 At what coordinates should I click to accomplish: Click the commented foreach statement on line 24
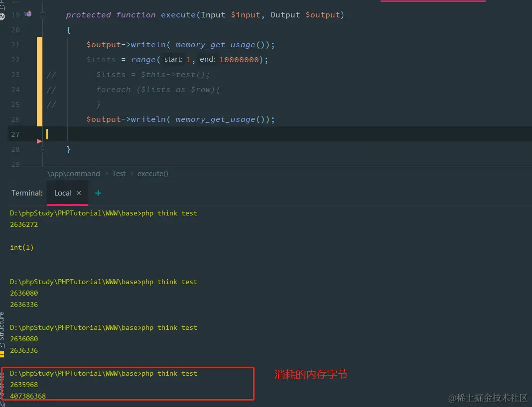[x=158, y=90]
